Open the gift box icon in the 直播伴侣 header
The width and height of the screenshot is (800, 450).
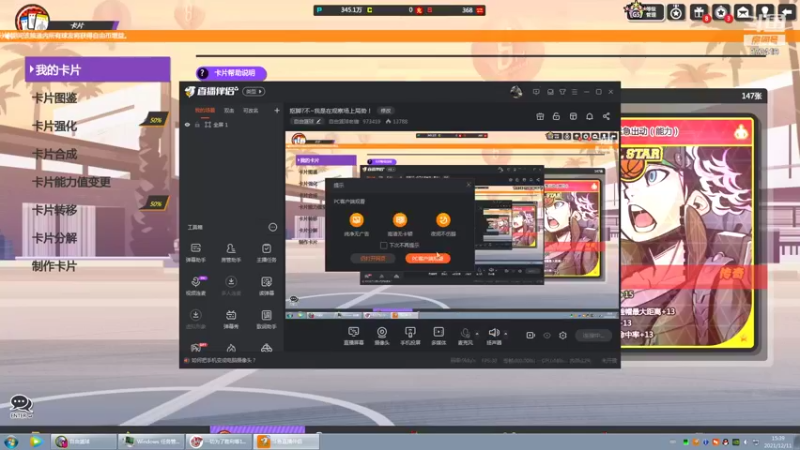coord(540,116)
